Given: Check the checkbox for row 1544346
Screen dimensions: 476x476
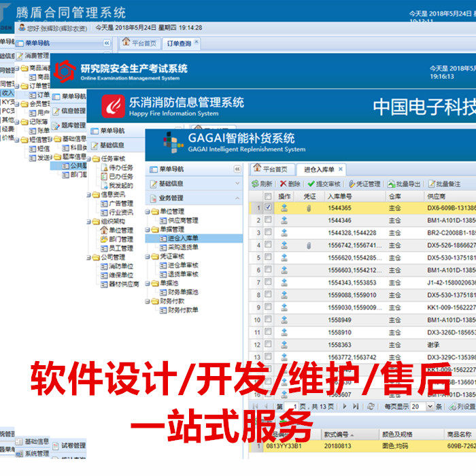Looking at the screenshot, I should click(268, 220).
